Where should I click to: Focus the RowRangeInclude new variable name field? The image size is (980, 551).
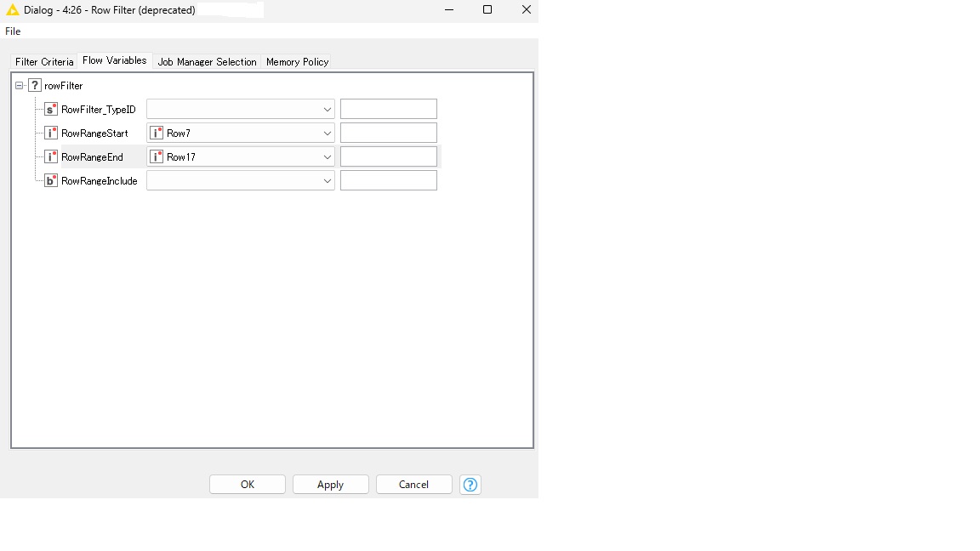point(388,180)
